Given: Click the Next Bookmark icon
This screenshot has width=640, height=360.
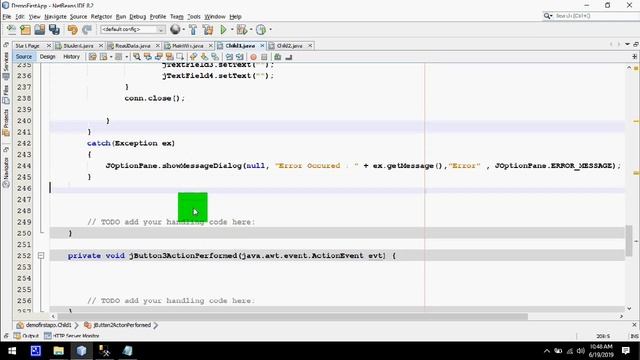Looking at the screenshot, I should [x=204, y=57].
